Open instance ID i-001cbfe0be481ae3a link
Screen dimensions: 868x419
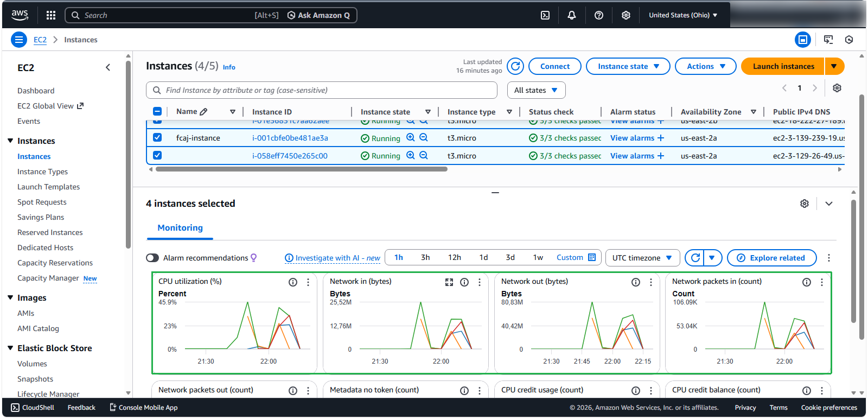(x=290, y=138)
